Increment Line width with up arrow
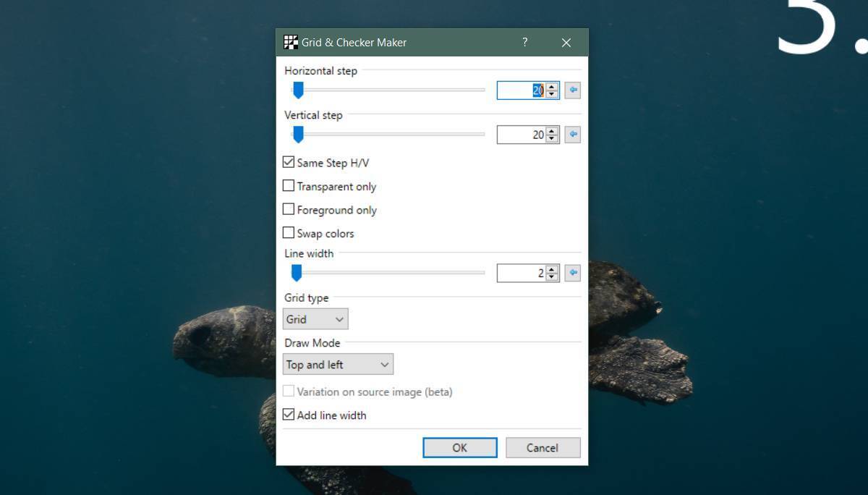The image size is (868, 495). click(x=550, y=269)
